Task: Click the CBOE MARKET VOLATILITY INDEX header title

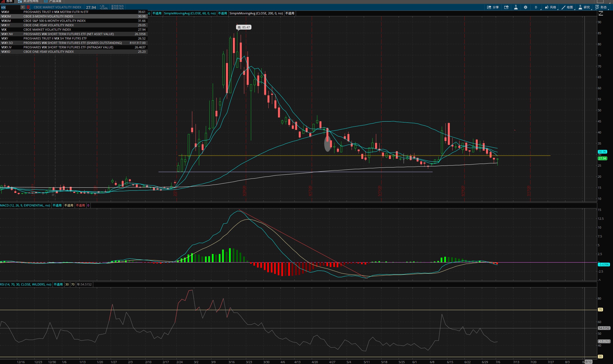Action: 58,7
